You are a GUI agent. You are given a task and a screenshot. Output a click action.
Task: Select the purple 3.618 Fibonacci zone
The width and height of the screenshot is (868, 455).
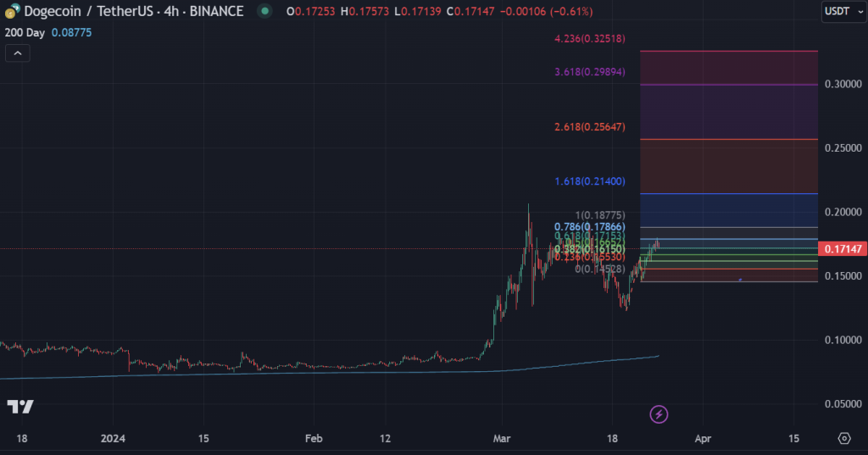pyautogui.click(x=729, y=112)
